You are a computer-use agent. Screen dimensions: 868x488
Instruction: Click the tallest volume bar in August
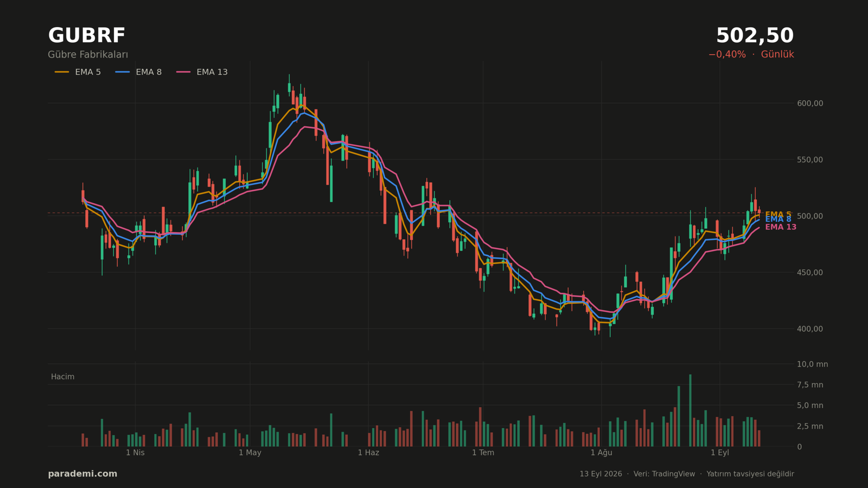[x=690, y=410]
